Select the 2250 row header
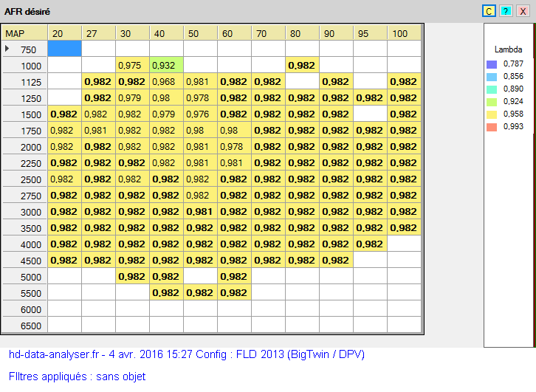This screenshot has height=392, width=536. pyautogui.click(x=24, y=162)
